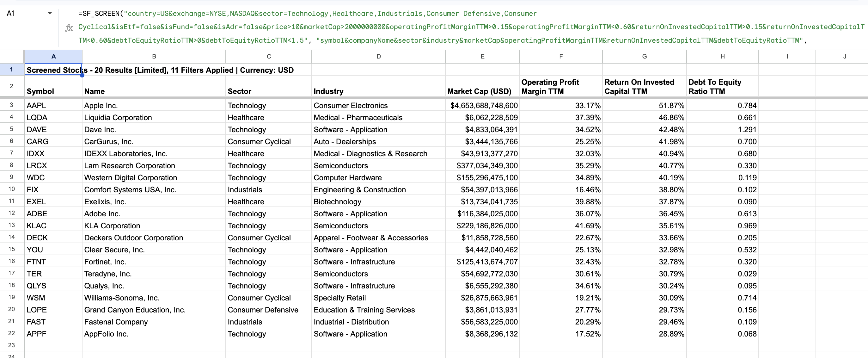Click Exelixis debt ratio 0.090
This screenshot has width=868, height=358.
coord(722,201)
